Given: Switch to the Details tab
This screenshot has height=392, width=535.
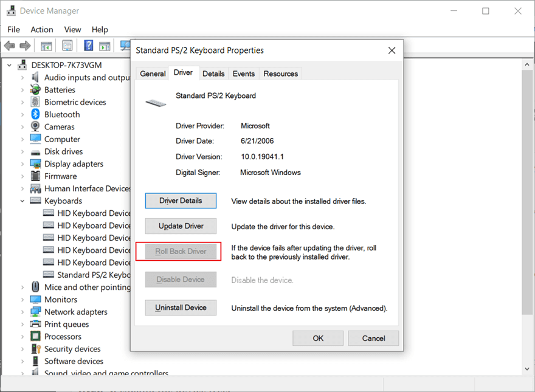Looking at the screenshot, I should click(213, 73).
